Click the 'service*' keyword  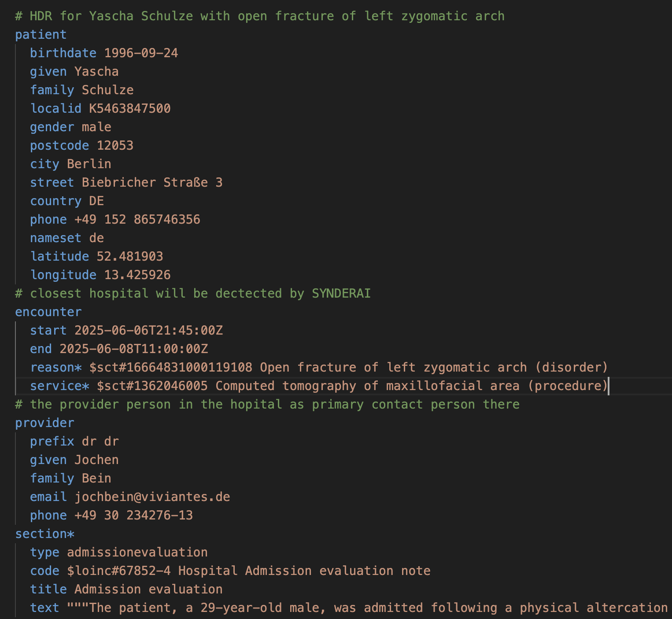[x=59, y=386]
